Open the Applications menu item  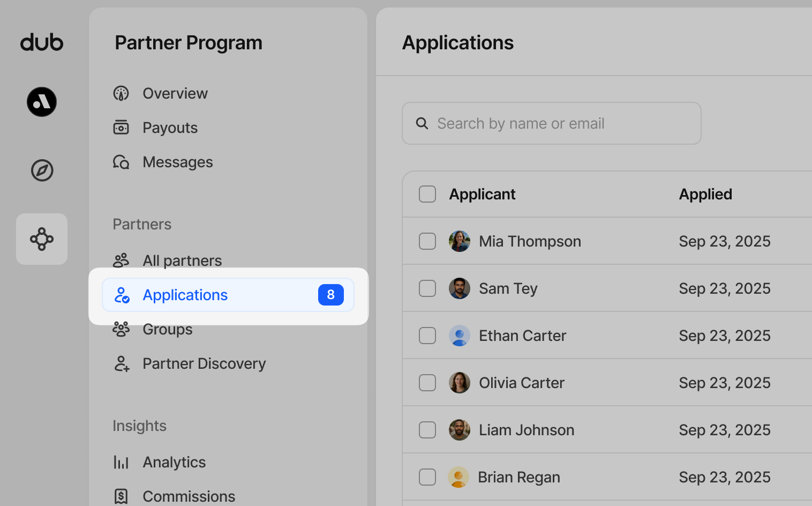click(x=185, y=295)
